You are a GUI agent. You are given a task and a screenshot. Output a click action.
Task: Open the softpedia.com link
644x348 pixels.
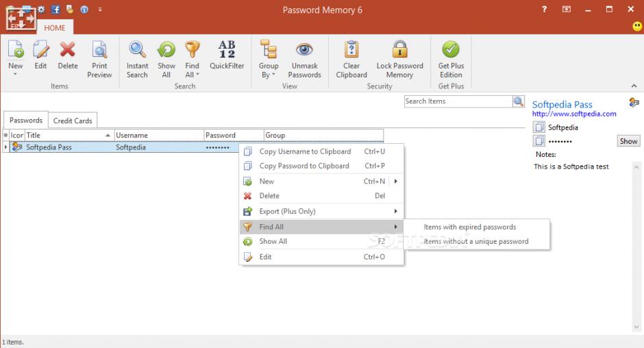pyautogui.click(x=574, y=114)
